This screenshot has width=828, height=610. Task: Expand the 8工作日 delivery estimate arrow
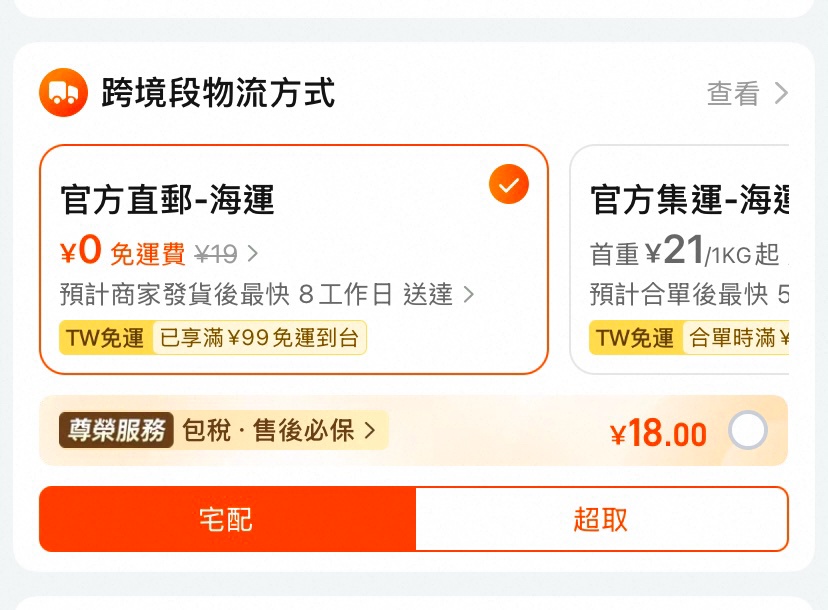click(x=469, y=294)
